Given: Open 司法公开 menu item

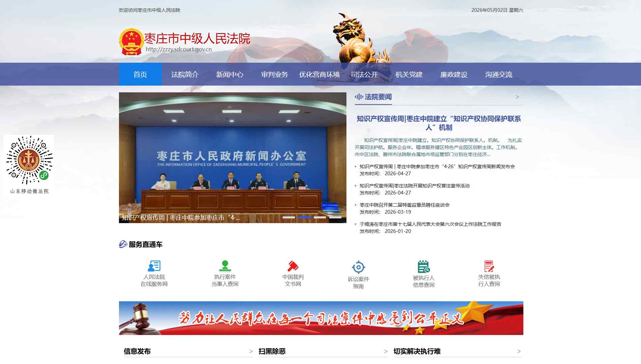Looking at the screenshot, I should tap(364, 74).
